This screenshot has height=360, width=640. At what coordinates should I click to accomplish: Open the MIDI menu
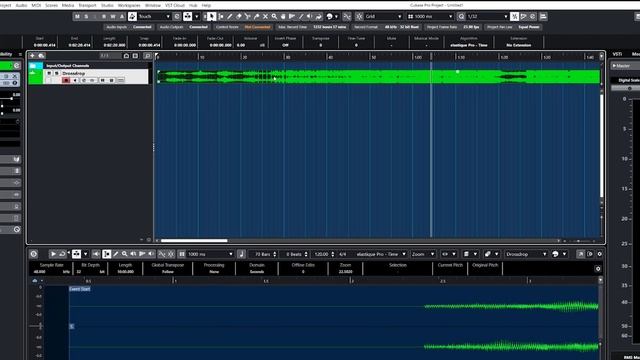point(36,5)
